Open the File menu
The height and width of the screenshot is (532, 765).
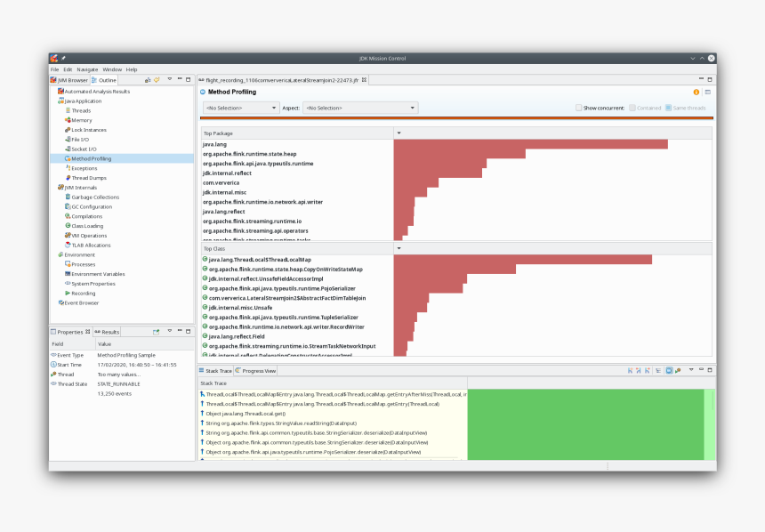(x=54, y=69)
